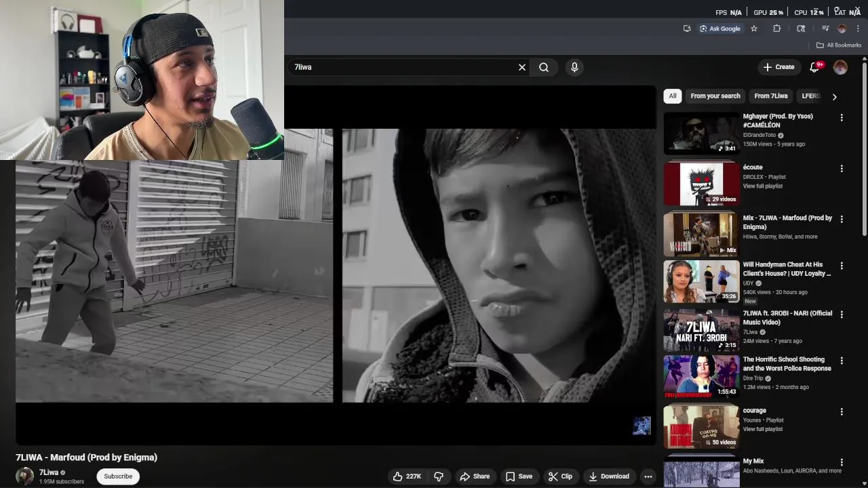Open the title 7LIWA ft. 3ROBI - NARI
This screenshot has width=868, height=488.
pos(787,318)
